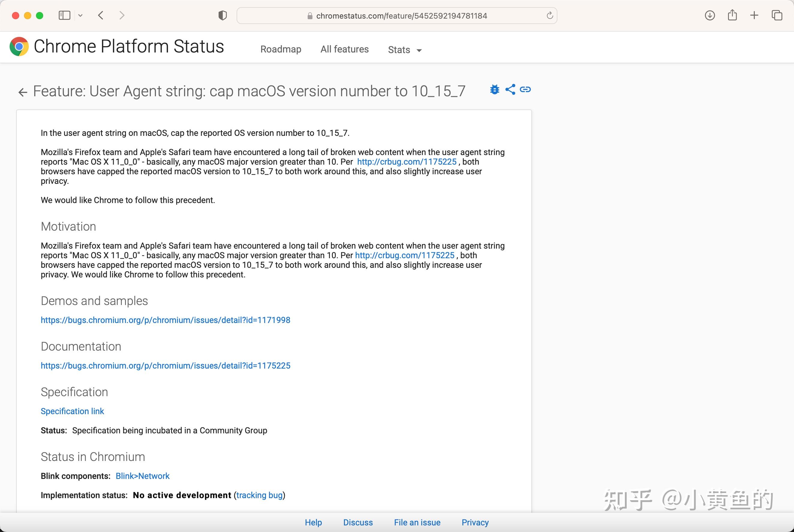Click the Motivation section heading
794x532 pixels.
point(68,227)
